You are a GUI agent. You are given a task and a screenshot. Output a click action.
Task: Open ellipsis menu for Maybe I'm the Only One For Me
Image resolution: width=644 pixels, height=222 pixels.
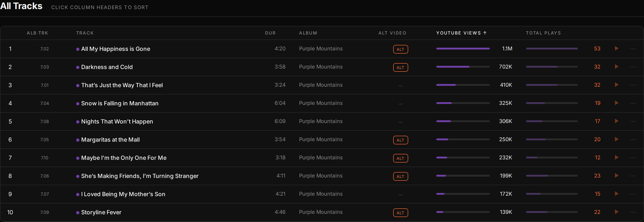(x=633, y=158)
